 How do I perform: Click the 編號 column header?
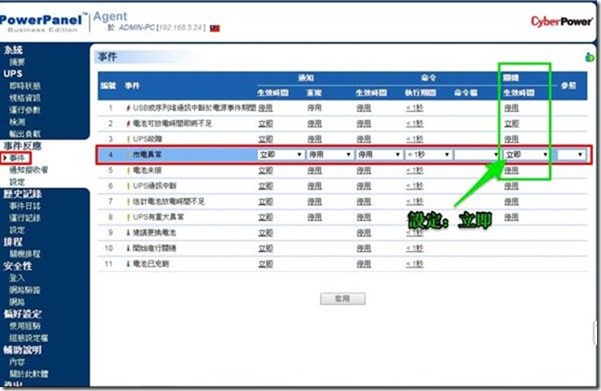[108, 85]
